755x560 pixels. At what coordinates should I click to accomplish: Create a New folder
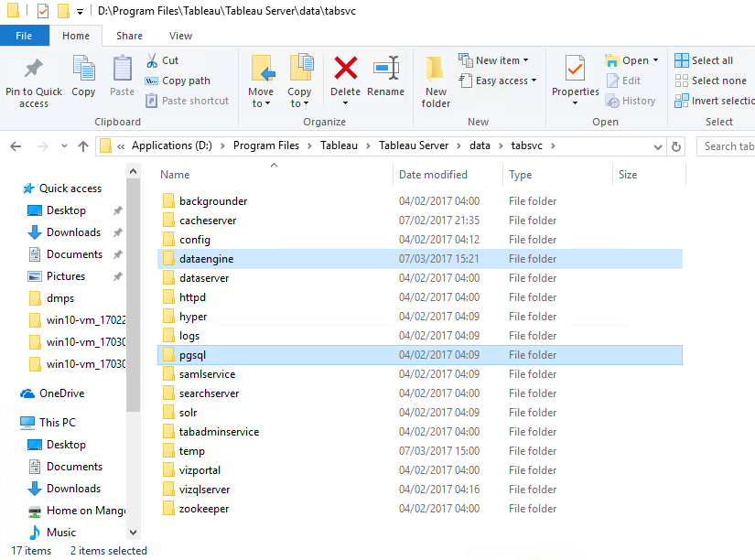[x=436, y=81]
